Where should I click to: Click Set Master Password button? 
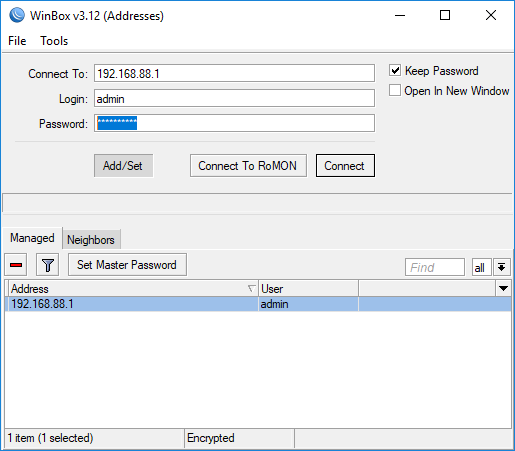coord(127,265)
